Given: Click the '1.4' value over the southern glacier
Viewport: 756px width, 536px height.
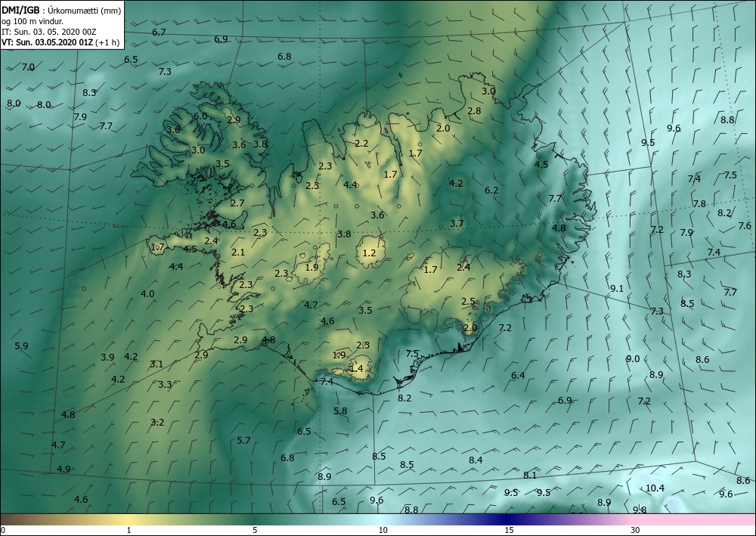Looking at the screenshot, I should point(356,369).
